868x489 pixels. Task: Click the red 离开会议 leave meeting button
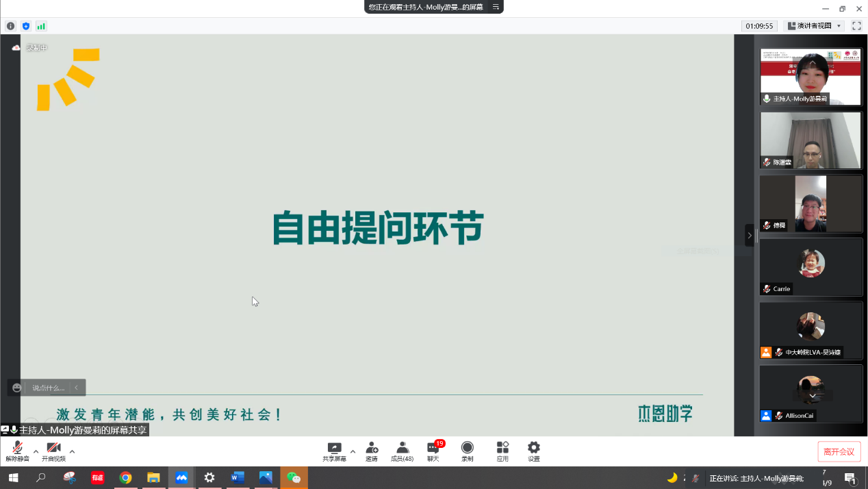pos(839,453)
